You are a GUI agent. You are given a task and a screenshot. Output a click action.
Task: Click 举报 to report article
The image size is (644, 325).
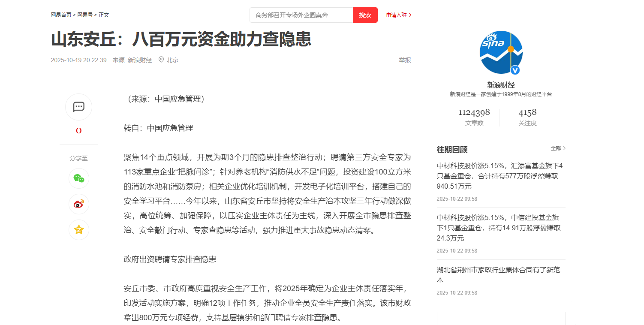pos(405,60)
